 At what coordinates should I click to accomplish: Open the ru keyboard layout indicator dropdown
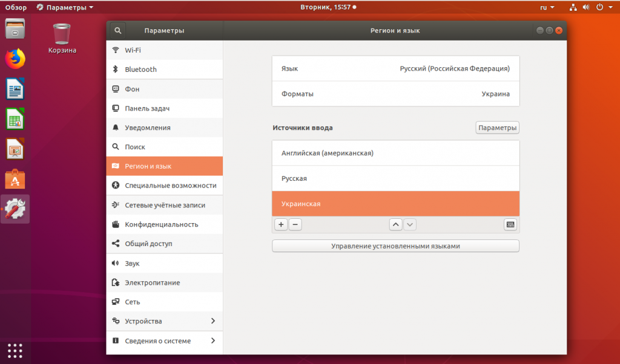pyautogui.click(x=547, y=7)
